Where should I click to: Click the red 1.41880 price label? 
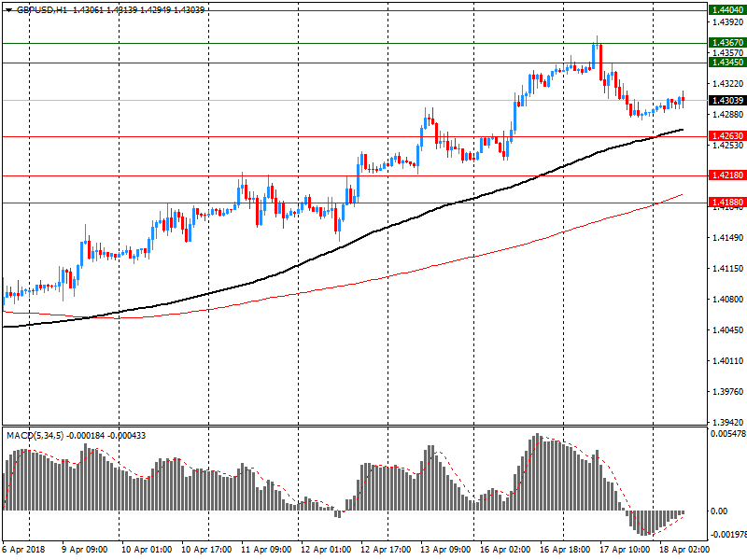click(727, 203)
